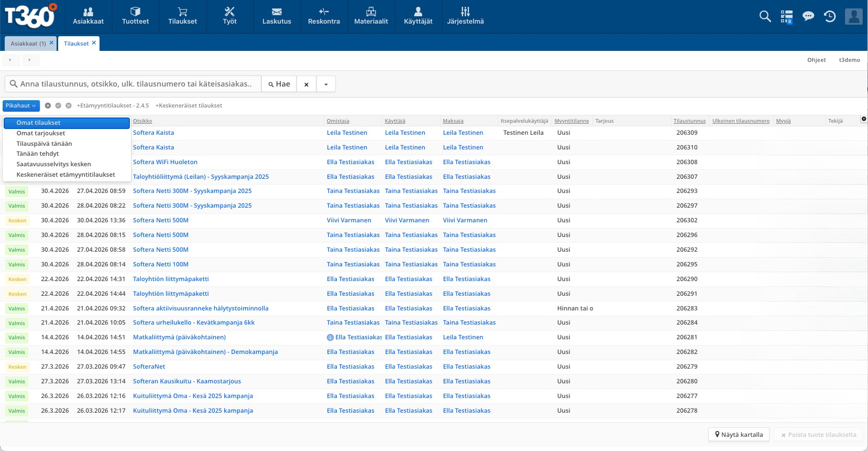Open the Tuotteet module
Screen dimensions: 868x451
pos(135,16)
